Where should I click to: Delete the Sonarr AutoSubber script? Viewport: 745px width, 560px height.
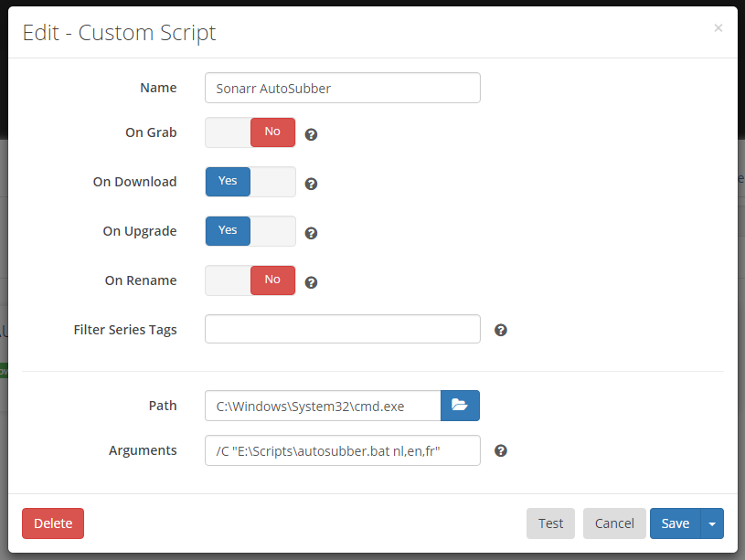(53, 523)
